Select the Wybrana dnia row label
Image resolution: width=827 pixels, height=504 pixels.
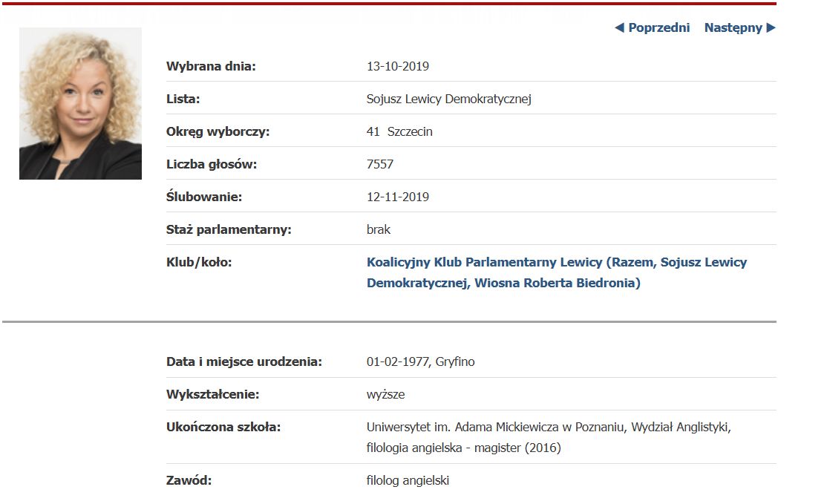click(x=208, y=65)
